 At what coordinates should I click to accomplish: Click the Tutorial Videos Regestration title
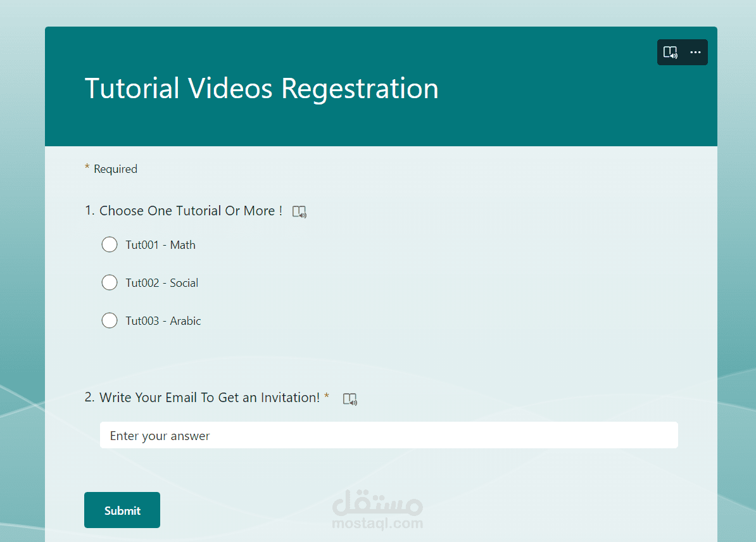(261, 89)
